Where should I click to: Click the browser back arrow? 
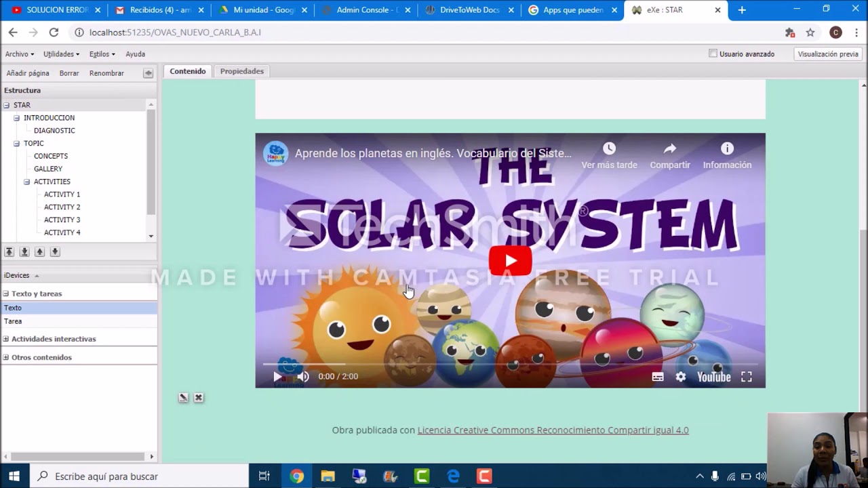13,33
